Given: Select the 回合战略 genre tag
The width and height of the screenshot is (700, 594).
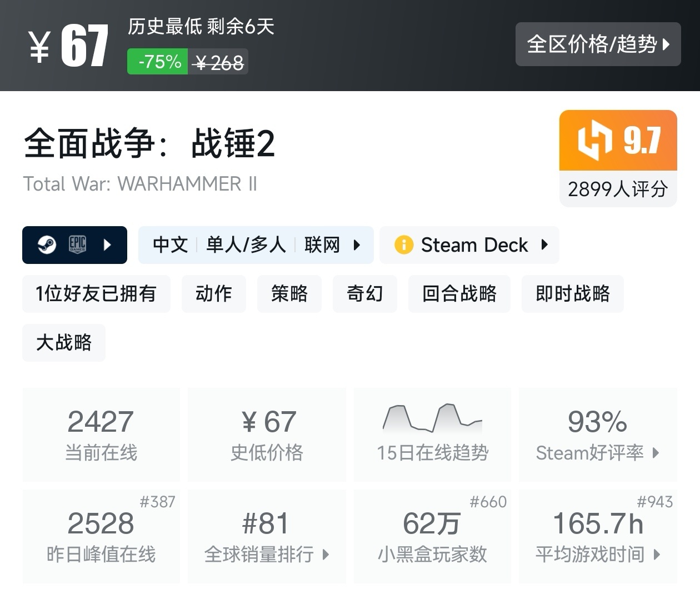Looking at the screenshot, I should 459,293.
